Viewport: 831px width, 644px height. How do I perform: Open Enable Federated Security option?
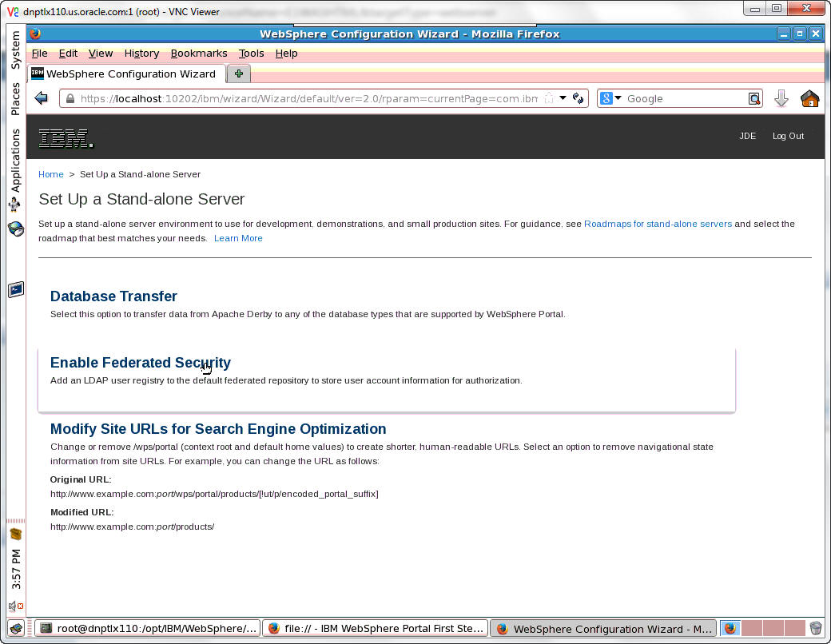(141, 363)
